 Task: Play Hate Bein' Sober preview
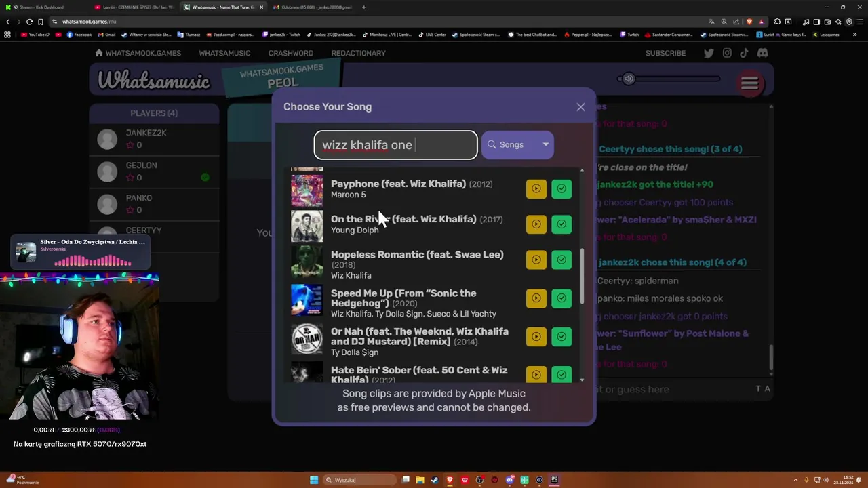coord(536,374)
